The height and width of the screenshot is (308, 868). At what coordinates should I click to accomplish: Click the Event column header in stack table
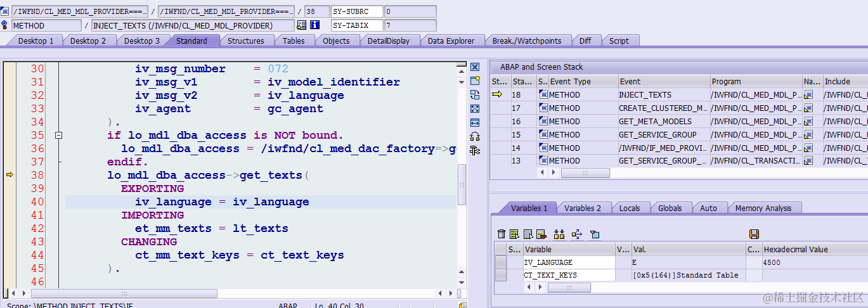pos(664,81)
